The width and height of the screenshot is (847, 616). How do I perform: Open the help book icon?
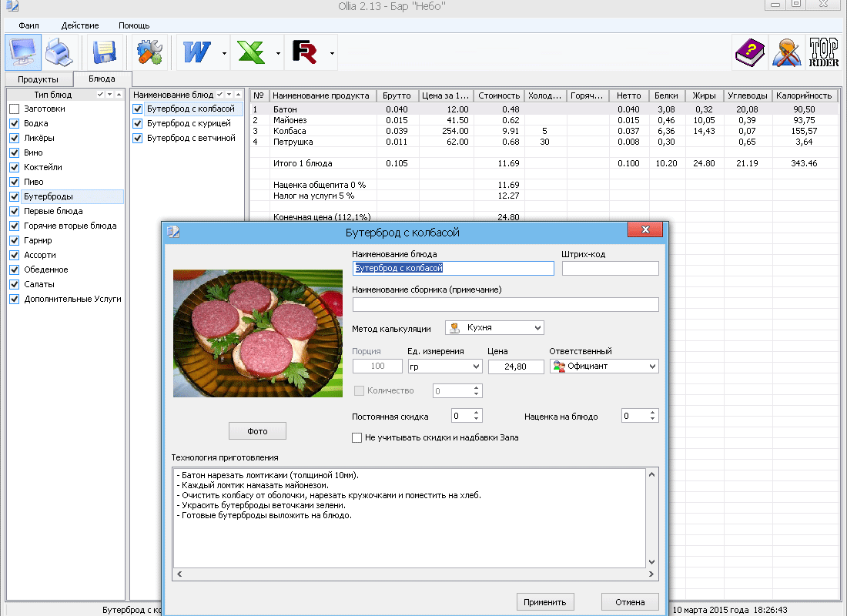[748, 53]
